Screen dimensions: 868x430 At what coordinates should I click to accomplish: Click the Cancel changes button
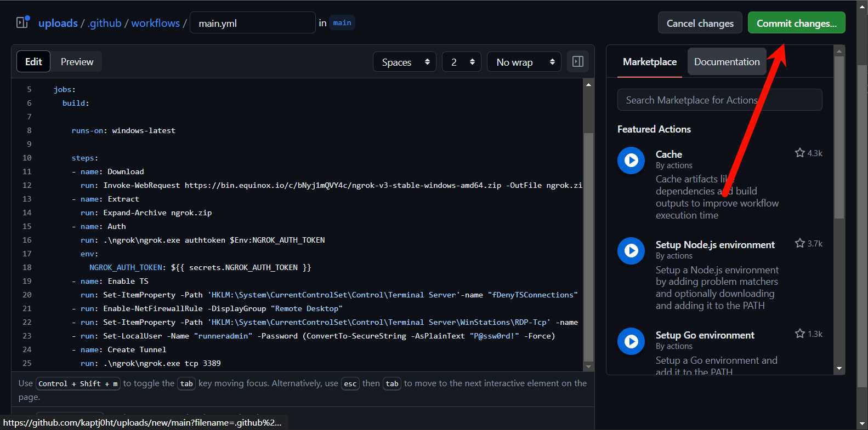(x=700, y=23)
